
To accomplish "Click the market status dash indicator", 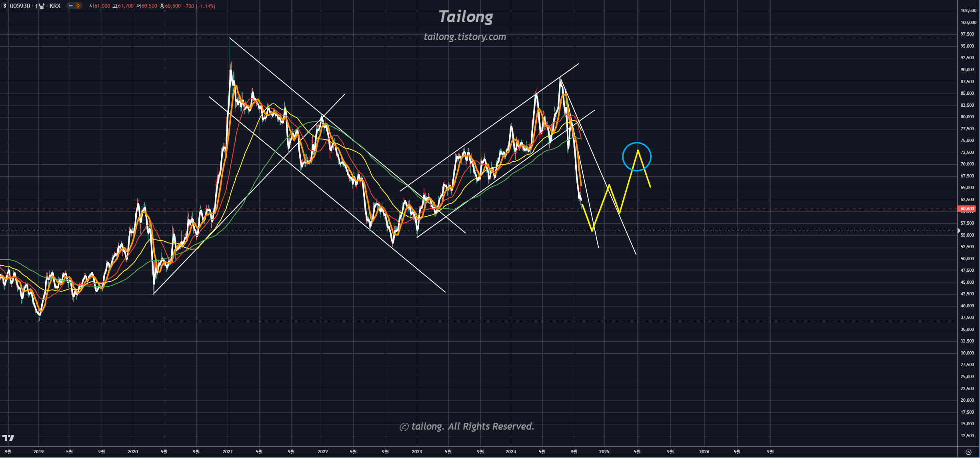I will point(71,6).
